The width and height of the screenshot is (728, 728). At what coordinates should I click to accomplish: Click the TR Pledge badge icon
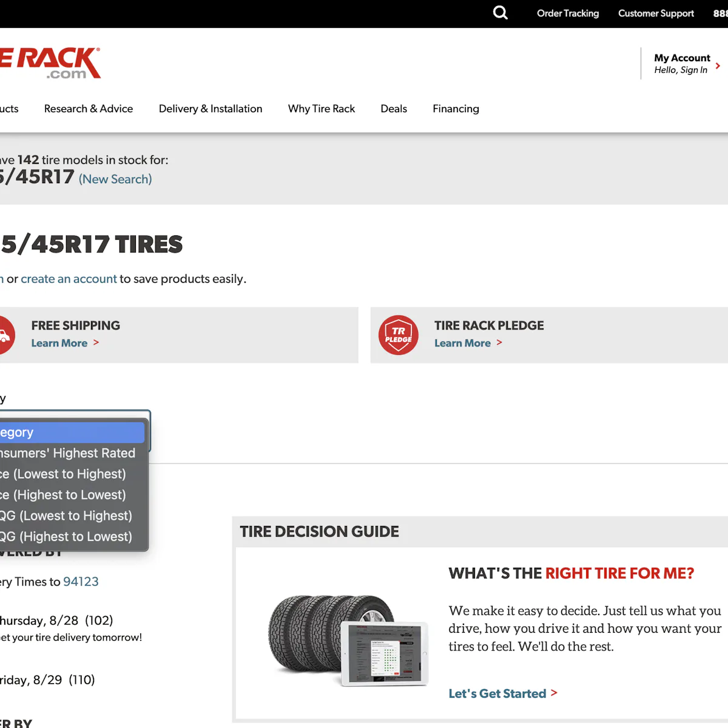click(x=399, y=335)
